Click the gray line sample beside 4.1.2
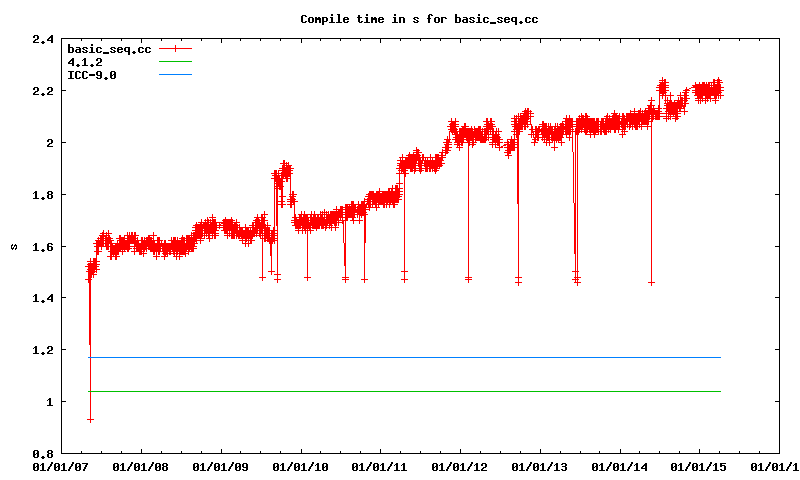The image size is (800, 480). [174, 62]
